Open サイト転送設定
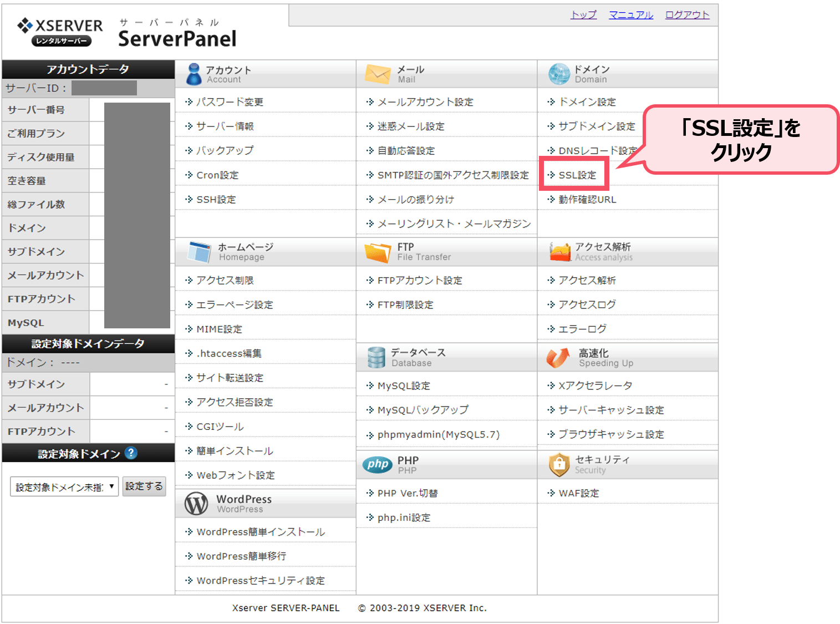840x624 pixels. coord(230,378)
